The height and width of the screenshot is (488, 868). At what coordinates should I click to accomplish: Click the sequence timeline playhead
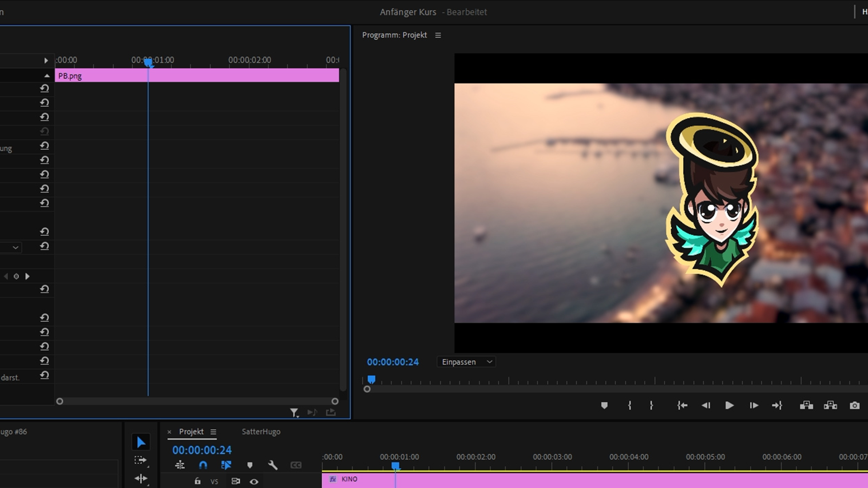(395, 466)
